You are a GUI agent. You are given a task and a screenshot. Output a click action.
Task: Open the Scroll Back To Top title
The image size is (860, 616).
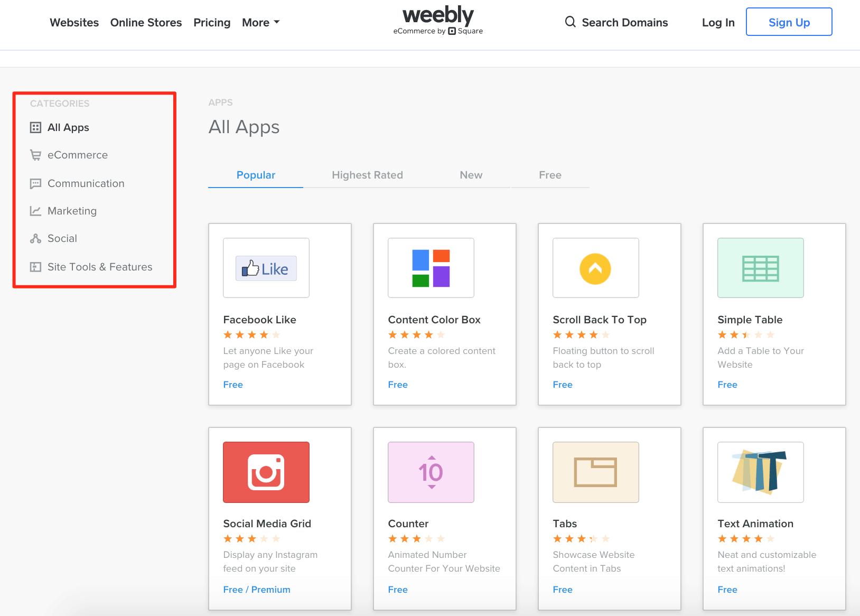pyautogui.click(x=600, y=320)
